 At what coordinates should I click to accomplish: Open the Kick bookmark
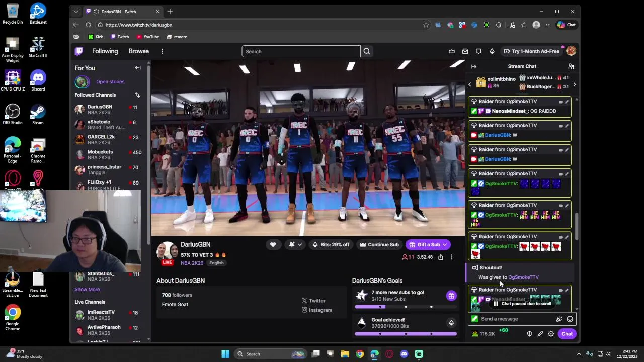click(96, 37)
